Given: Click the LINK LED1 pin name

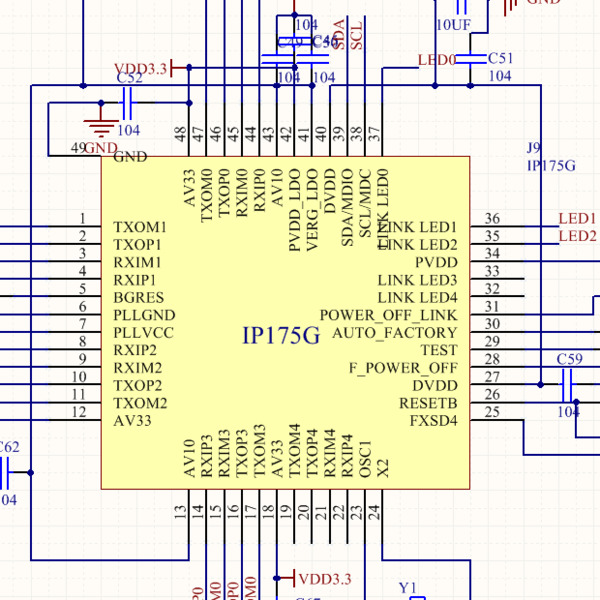Looking at the screenshot, I should [417, 227].
